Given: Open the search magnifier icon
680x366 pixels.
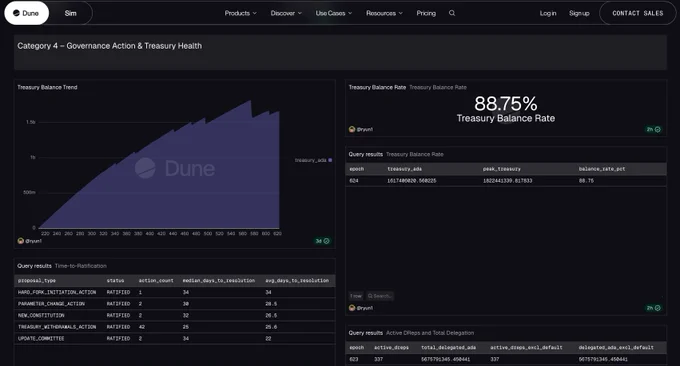Looking at the screenshot, I should tap(452, 13).
